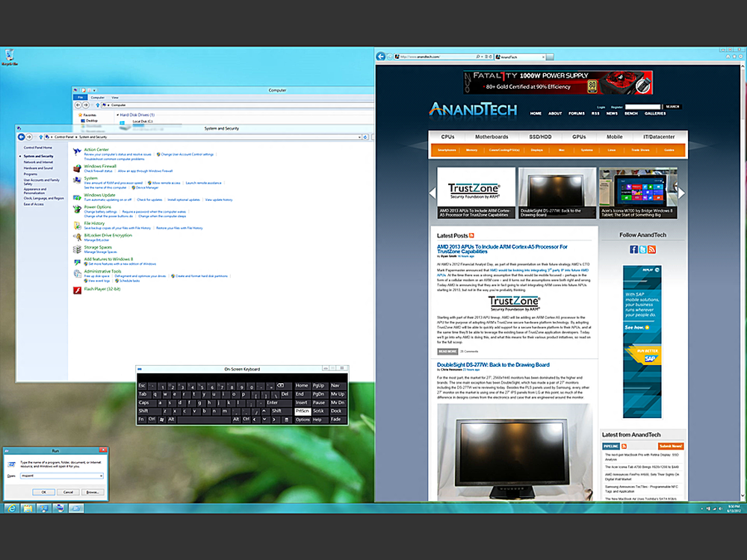
Task: Open the Twitter icon under Follow AnandTech
Action: [x=642, y=249]
